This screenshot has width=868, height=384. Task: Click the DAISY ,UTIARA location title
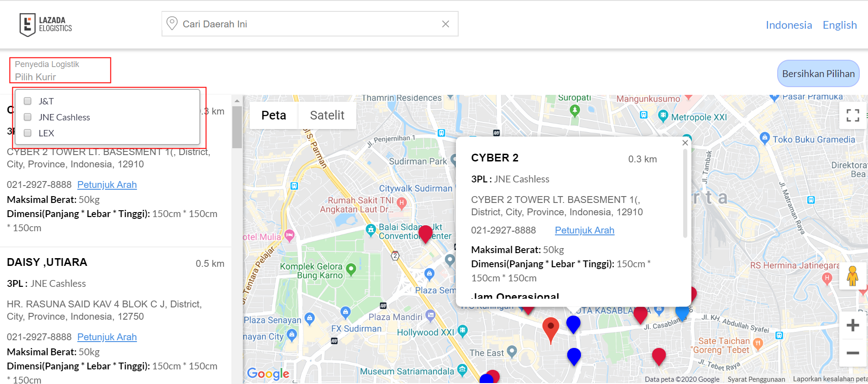coord(47,262)
